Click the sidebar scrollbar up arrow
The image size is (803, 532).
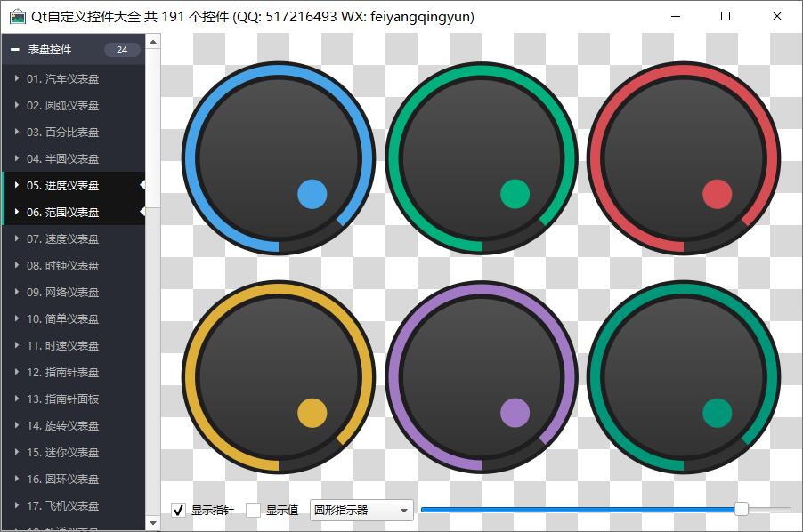coord(153,41)
